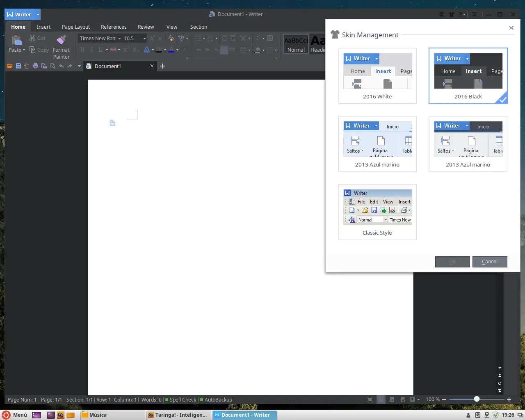525x420 pixels.
Task: Click the zoom slider handle
Action: tap(477, 399)
